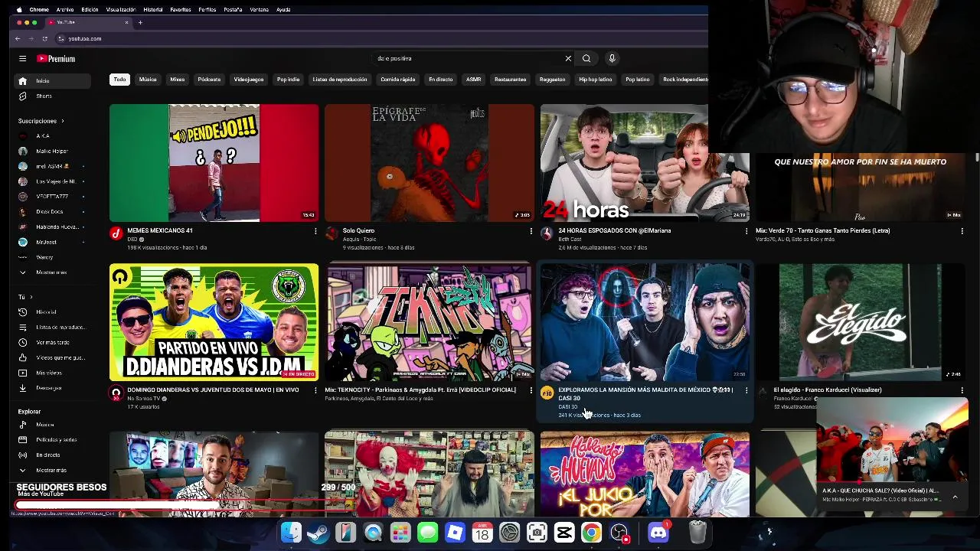This screenshot has height=551, width=980.
Task: Open the Hablando Huevadas subscription channel
Action: [53, 227]
